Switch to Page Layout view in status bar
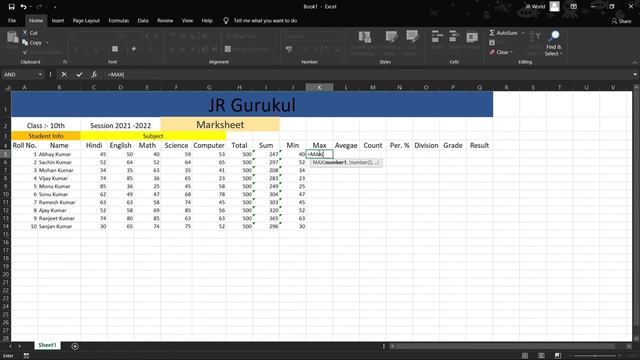The height and width of the screenshot is (360, 640). pyautogui.click(x=541, y=356)
